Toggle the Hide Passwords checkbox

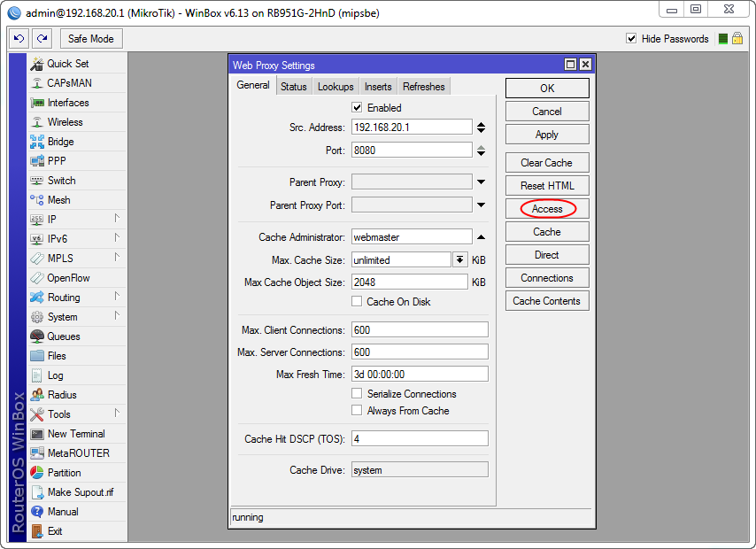point(630,39)
